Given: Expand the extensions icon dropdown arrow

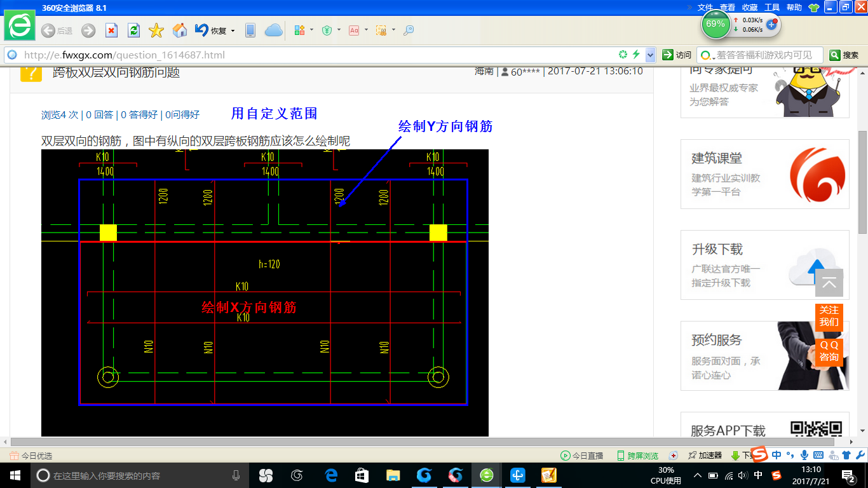Looking at the screenshot, I should point(312,30).
